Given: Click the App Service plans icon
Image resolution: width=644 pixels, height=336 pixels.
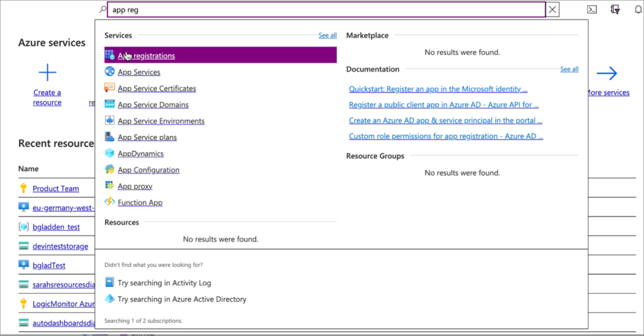Looking at the screenshot, I should coord(109,137).
